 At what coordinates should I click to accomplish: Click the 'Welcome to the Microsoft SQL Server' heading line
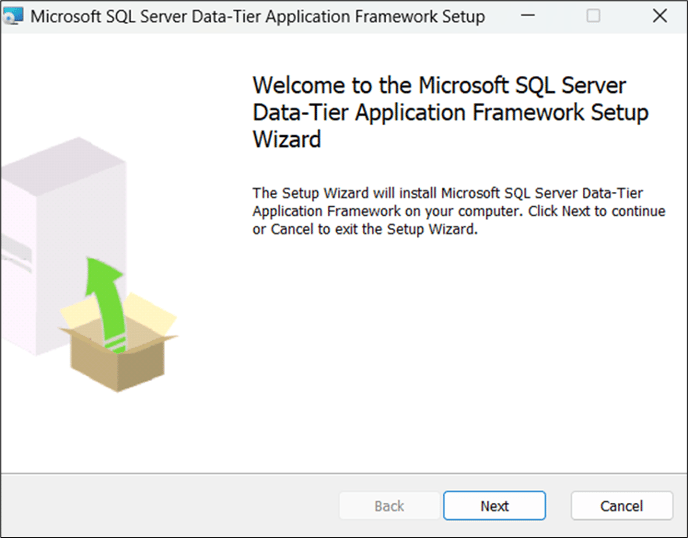click(439, 84)
